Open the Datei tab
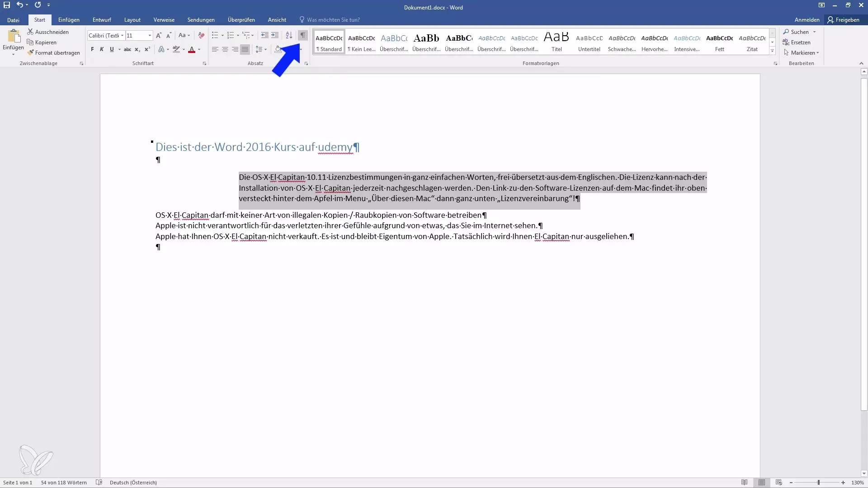868x488 pixels. tap(13, 20)
